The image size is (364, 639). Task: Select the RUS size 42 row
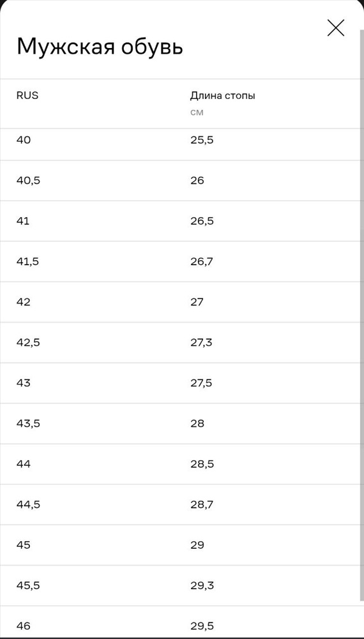pyautogui.click(x=180, y=302)
